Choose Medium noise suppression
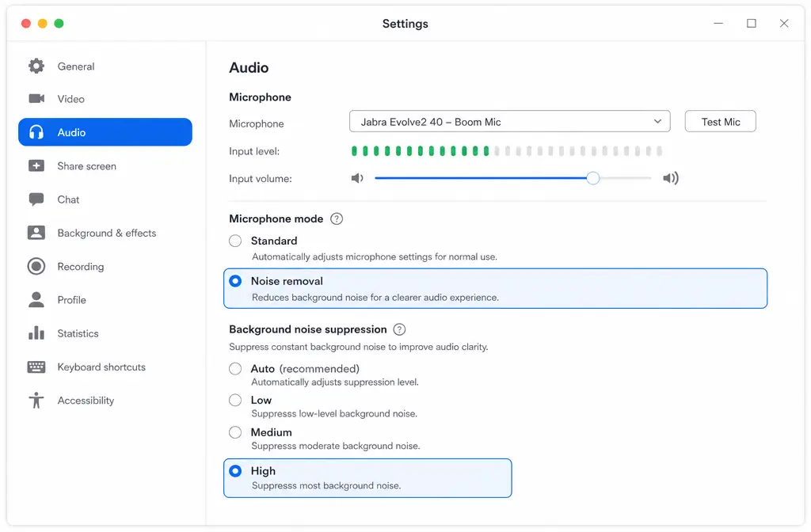 [235, 432]
